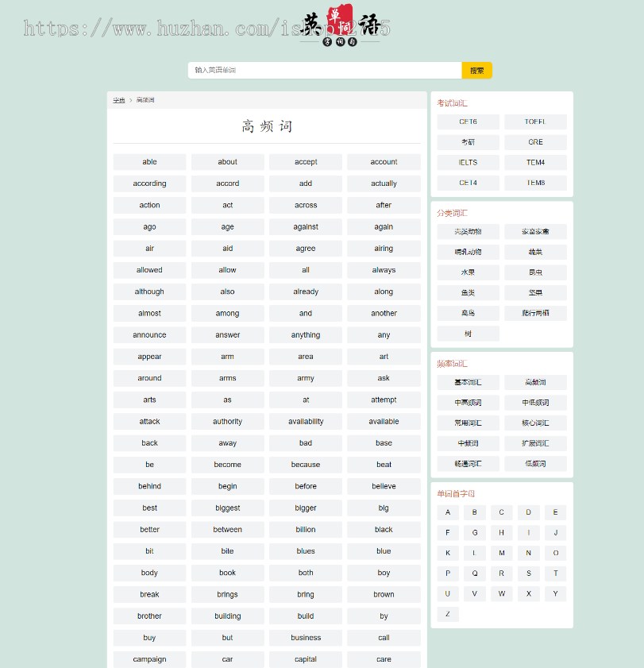644x668 pixels.
Task: Click the yellow 搜索 search button
Action: [x=476, y=70]
